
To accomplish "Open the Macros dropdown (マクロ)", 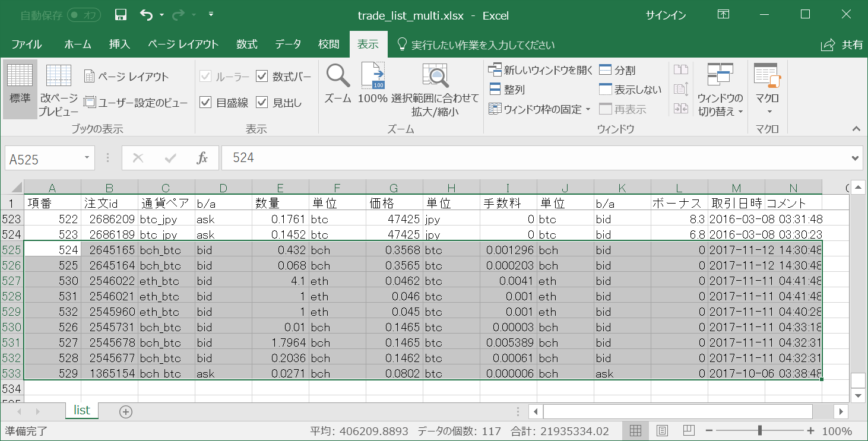I will 766,89.
